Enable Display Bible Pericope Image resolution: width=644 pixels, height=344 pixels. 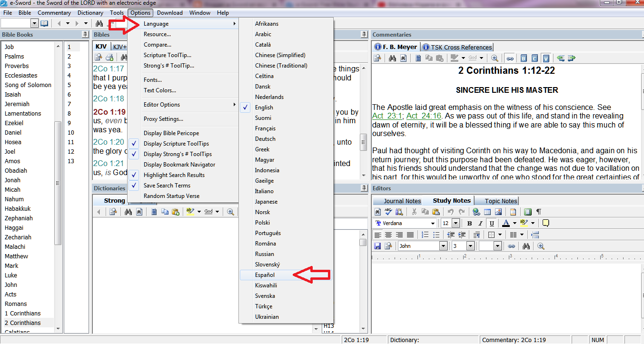pos(171,133)
